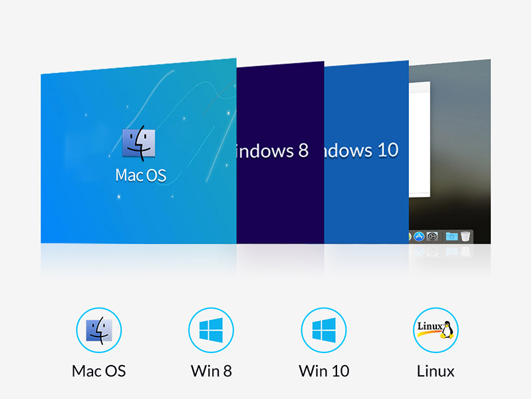The image size is (532, 399).
Task: Click the Linux penguin circle icon
Action: (x=436, y=330)
